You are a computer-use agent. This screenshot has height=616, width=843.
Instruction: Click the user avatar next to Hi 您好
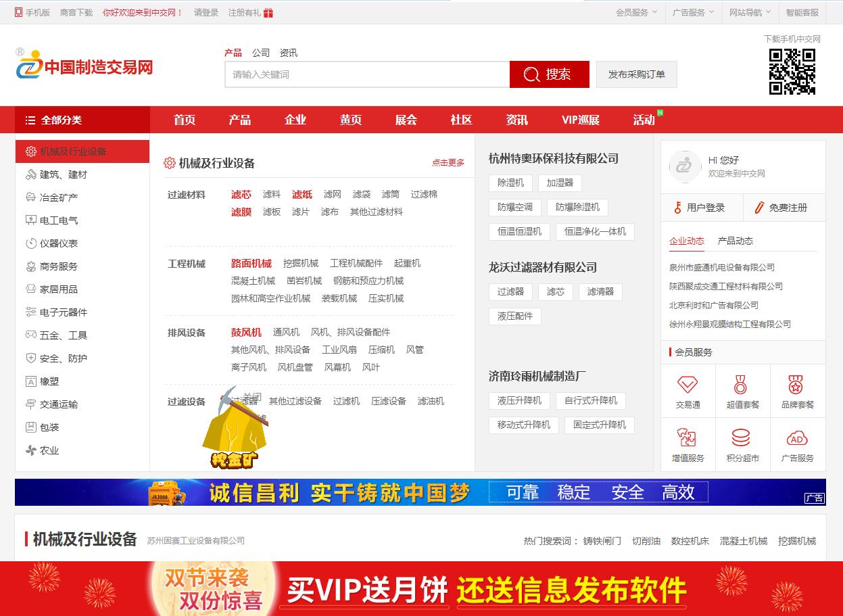[685, 166]
